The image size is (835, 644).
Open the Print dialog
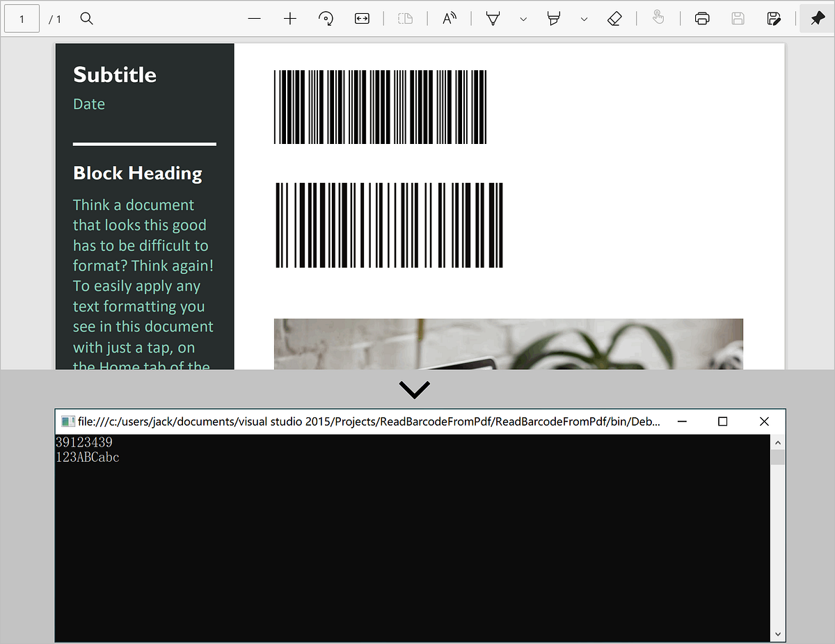click(x=702, y=19)
